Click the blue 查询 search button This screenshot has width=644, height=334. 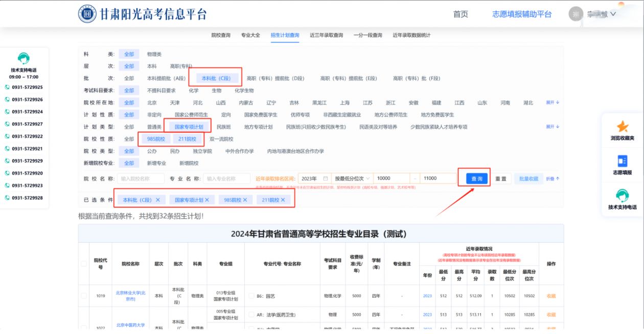(477, 179)
